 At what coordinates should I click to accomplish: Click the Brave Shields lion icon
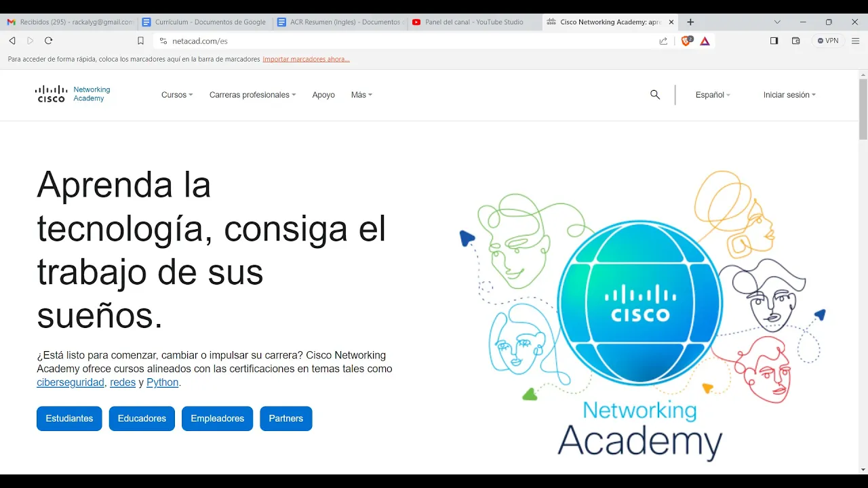687,41
